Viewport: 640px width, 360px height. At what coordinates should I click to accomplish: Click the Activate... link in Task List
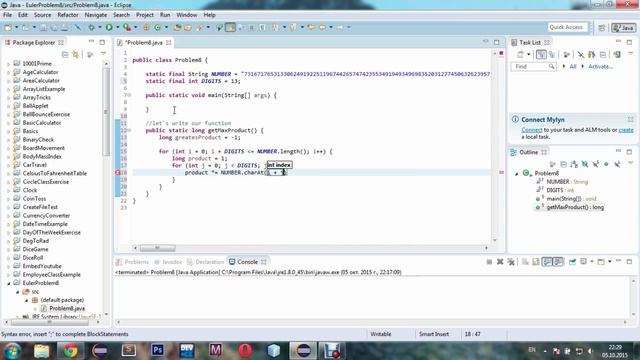[x=600, y=66]
